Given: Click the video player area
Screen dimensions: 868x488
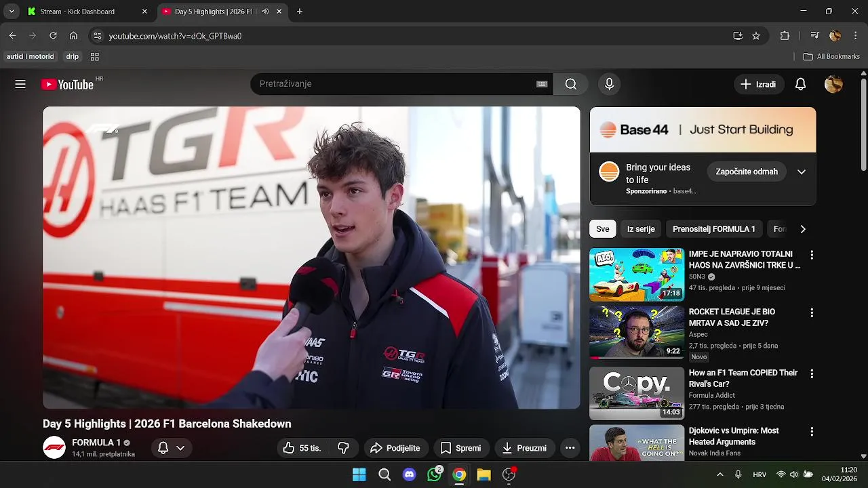Looking at the screenshot, I should click(x=311, y=258).
